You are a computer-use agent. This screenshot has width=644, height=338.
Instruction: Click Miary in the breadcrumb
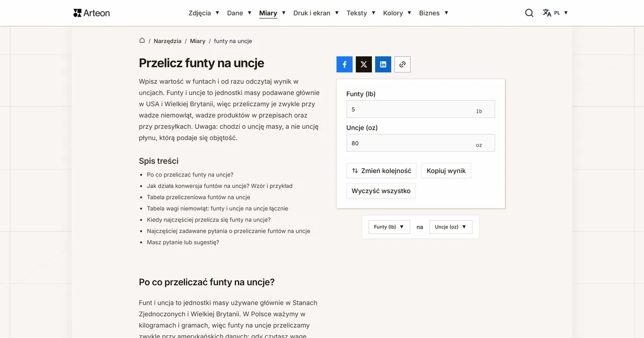click(x=197, y=41)
